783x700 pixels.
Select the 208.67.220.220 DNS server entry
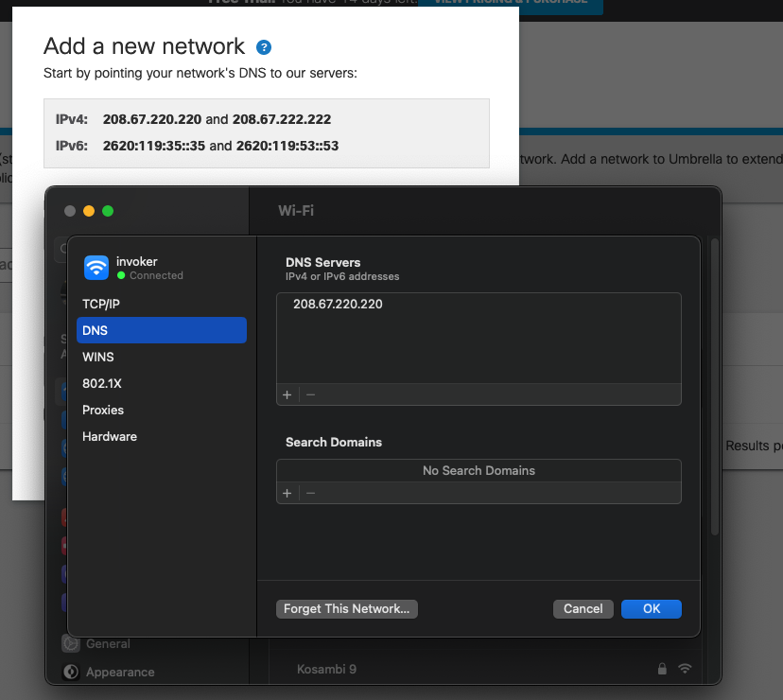(338, 305)
